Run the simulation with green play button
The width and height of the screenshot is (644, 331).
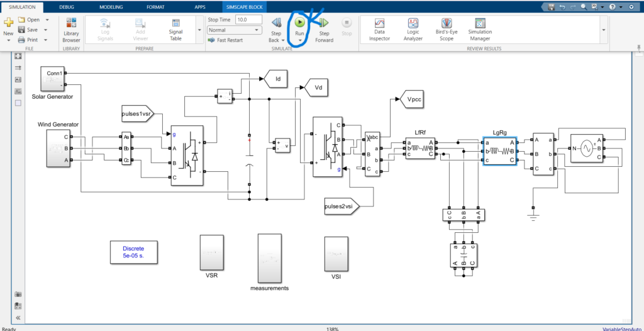[x=300, y=22]
